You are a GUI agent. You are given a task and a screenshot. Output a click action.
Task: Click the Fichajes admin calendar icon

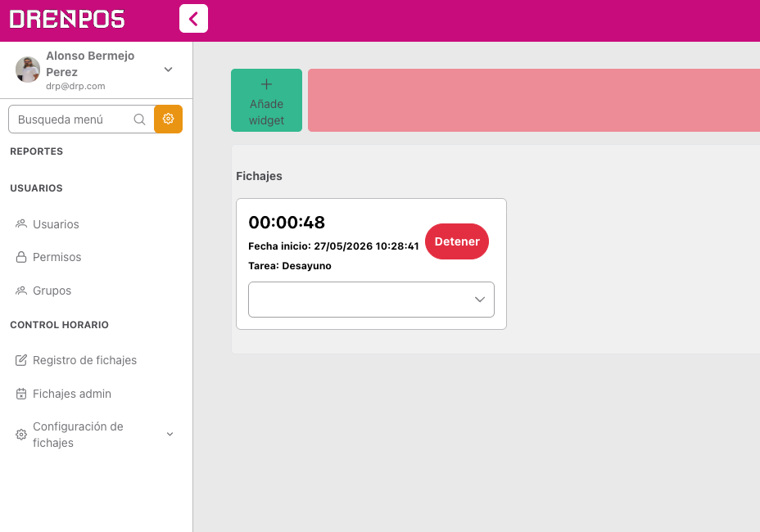20,394
